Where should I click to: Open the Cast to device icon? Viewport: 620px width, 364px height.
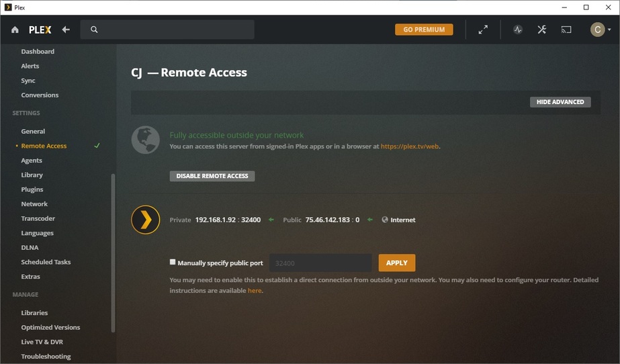566,30
